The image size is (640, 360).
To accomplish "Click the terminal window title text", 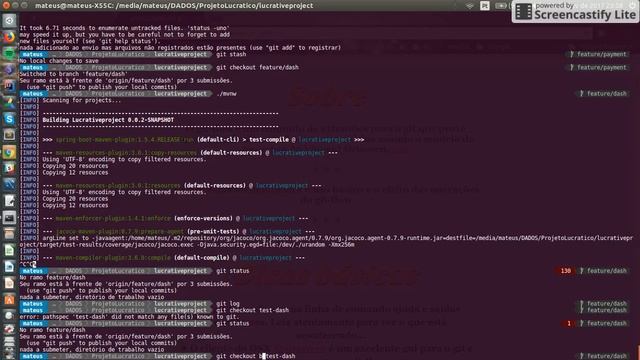I will 174,6.
